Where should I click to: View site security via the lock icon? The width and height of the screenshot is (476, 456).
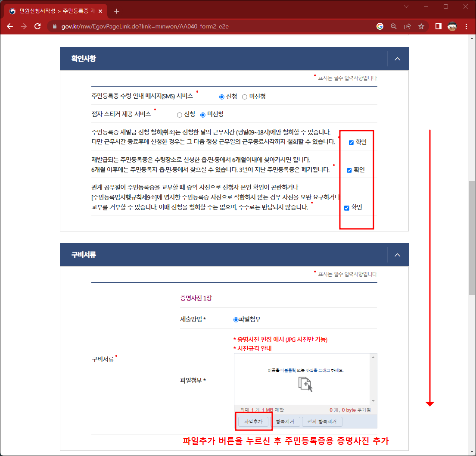pyautogui.click(x=54, y=26)
